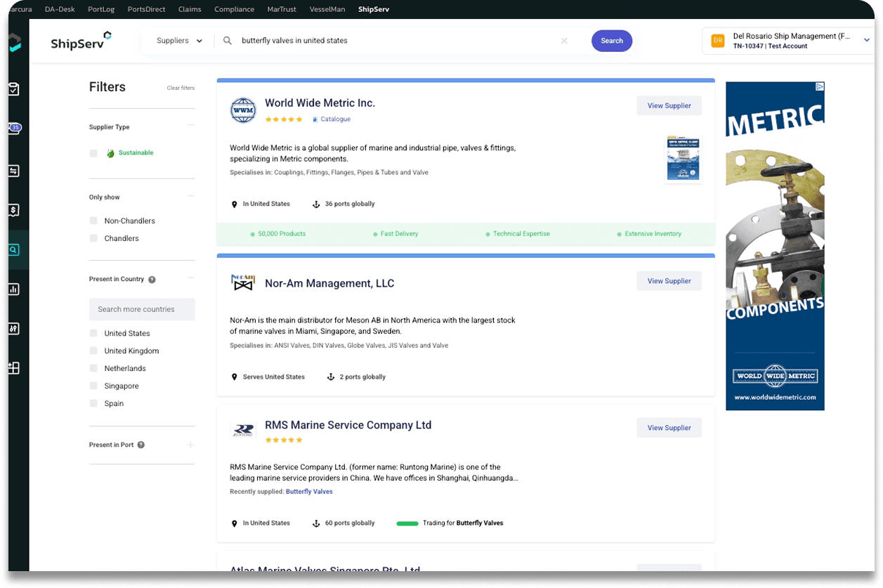Image resolution: width=883 pixels, height=588 pixels.
Task: View Supplier for RMS Marine Service Company
Action: coord(669,428)
